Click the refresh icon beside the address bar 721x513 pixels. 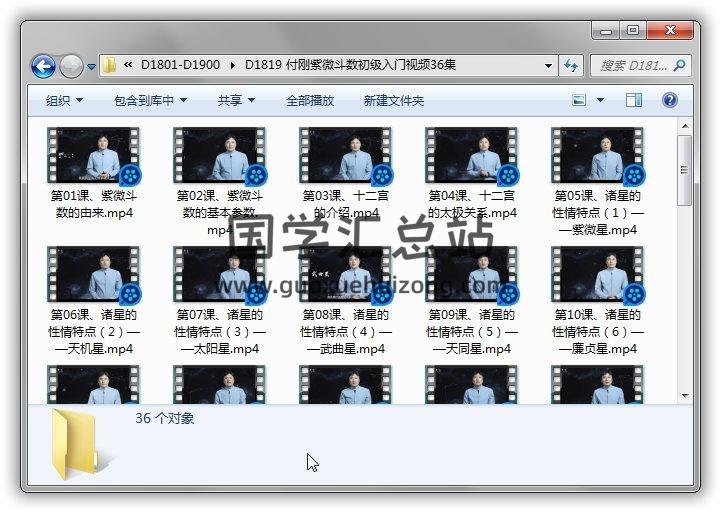click(x=571, y=66)
